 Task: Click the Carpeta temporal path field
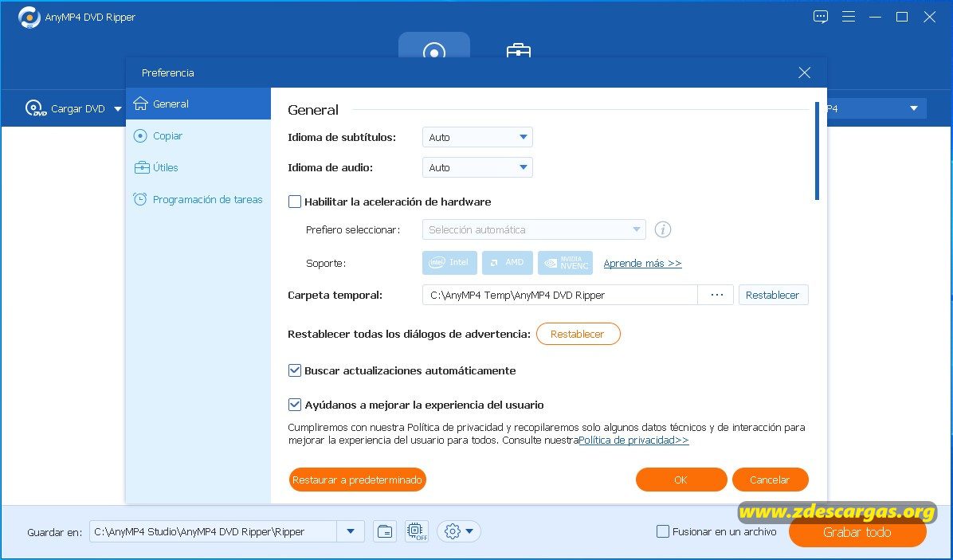tap(559, 296)
